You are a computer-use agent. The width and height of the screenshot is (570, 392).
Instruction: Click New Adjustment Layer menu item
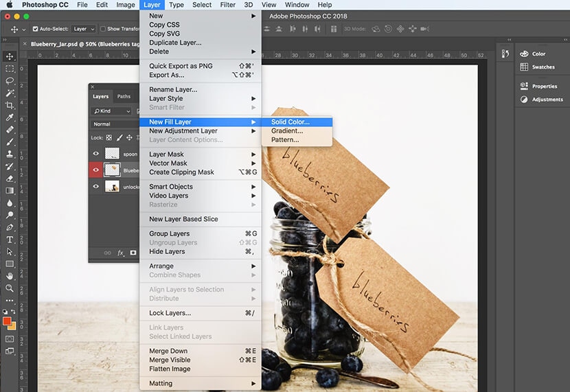click(x=183, y=131)
